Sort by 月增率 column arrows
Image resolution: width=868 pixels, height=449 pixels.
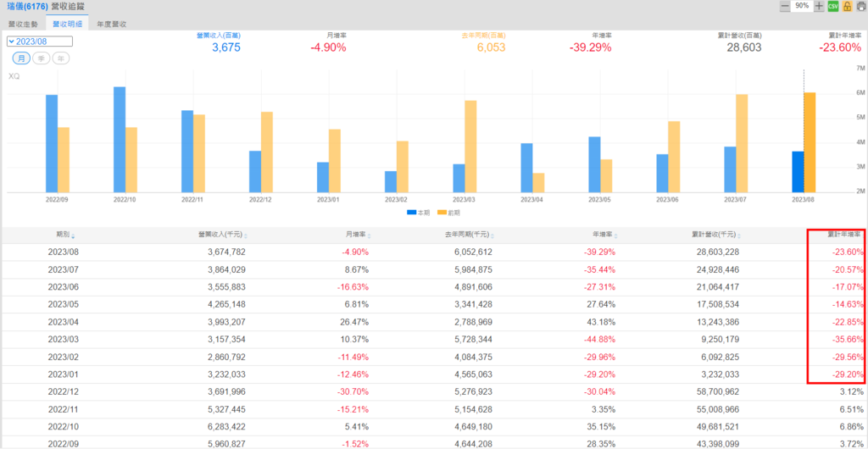point(370,236)
